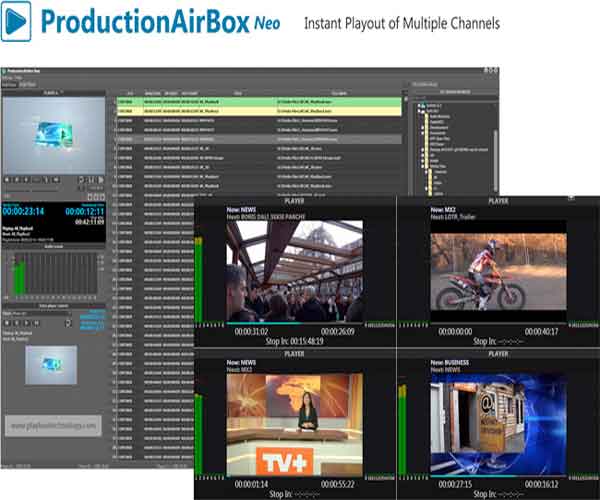Click the crowd video in the top-left NEWS player
The width and height of the screenshot is (600, 500).
click(x=295, y=271)
